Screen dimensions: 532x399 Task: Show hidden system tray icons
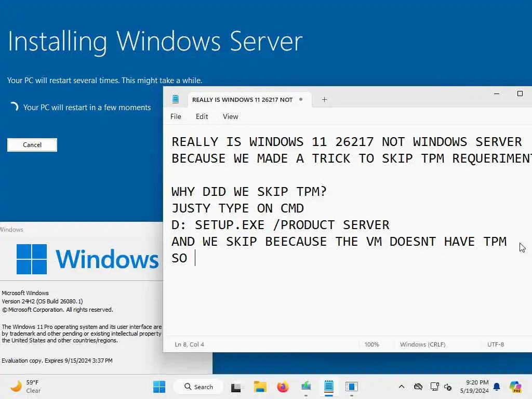pos(402,387)
